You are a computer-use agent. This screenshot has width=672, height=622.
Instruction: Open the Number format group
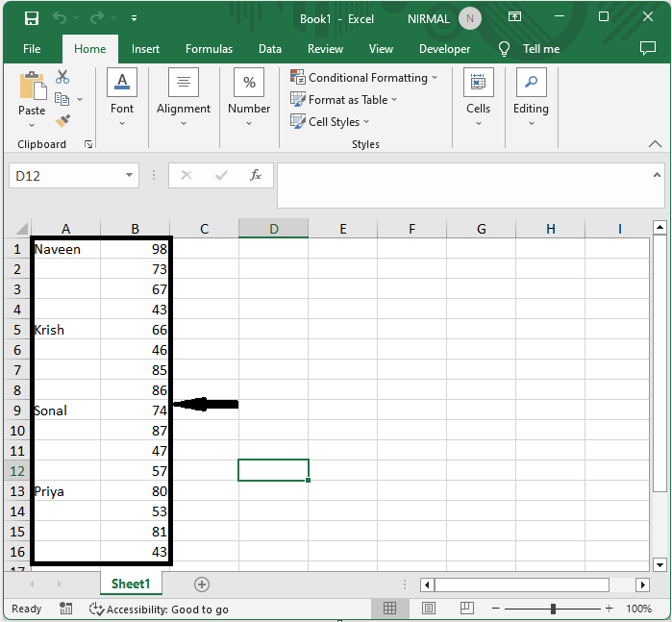[249, 97]
